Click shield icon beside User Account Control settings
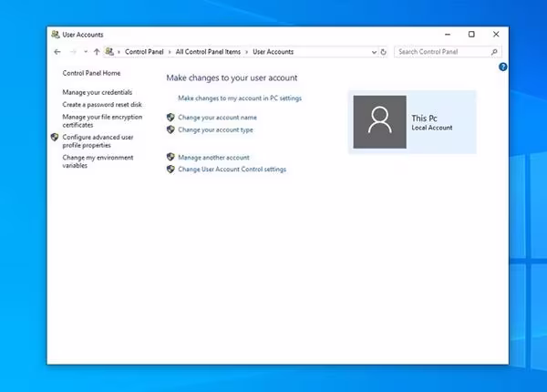This screenshot has width=547, height=392. click(x=170, y=170)
